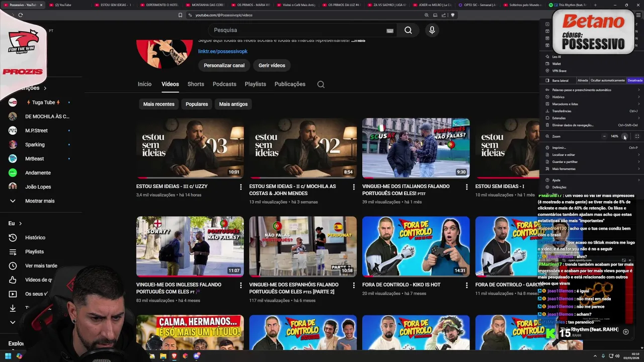The width and height of the screenshot is (644, 362).
Task: Click the Brave Shields lion icon
Action: (453, 15)
